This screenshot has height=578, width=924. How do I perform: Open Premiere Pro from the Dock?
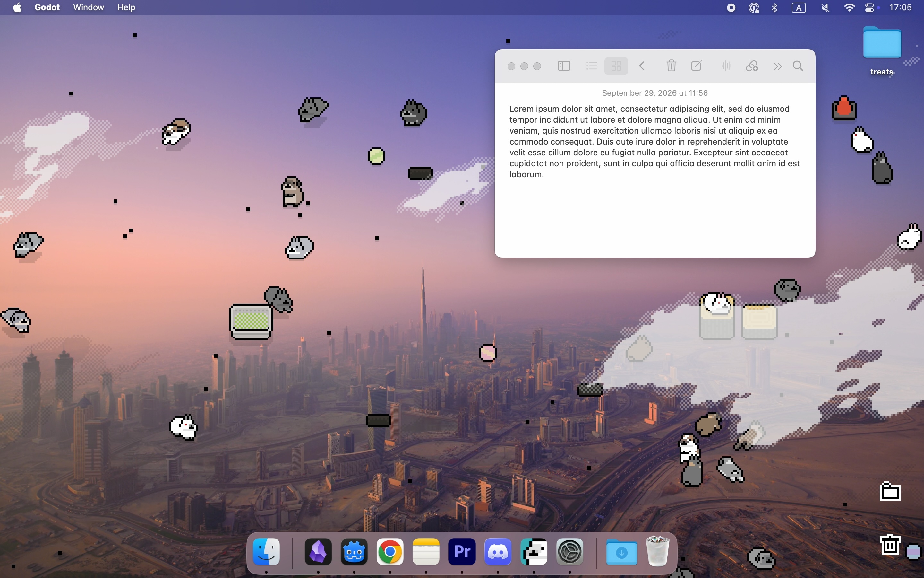pyautogui.click(x=462, y=552)
